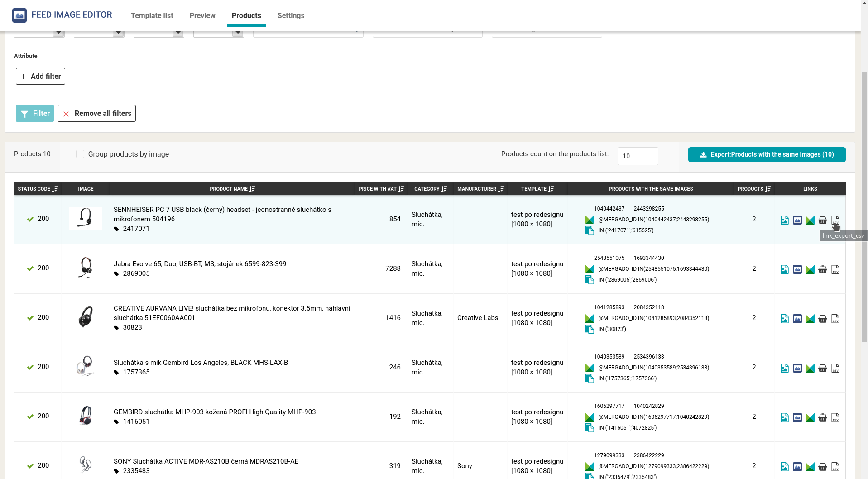This screenshot has width=868, height=479.
Task: Open the SENNHEISER PC 7 headset thumbnail
Action: (86, 218)
